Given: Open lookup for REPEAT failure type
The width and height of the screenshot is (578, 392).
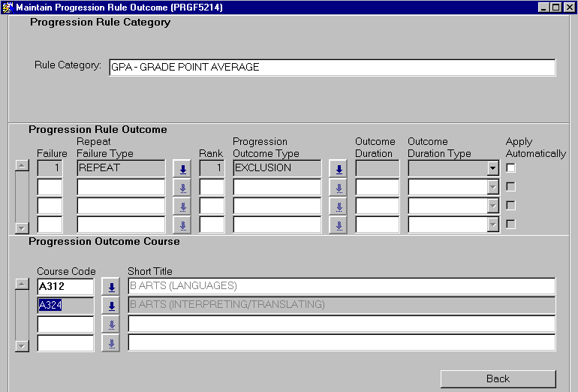Looking at the screenshot, I should click(x=182, y=168).
